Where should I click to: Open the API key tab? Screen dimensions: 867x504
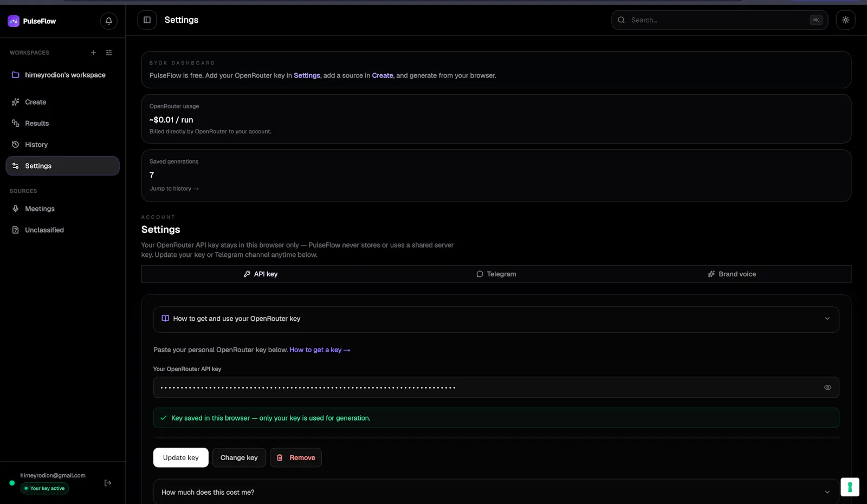(260, 274)
